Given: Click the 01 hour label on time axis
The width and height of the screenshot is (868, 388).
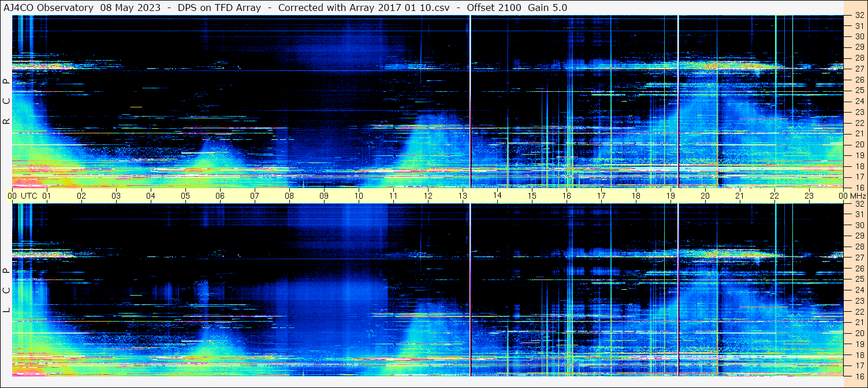Looking at the screenshot, I should [x=47, y=196].
